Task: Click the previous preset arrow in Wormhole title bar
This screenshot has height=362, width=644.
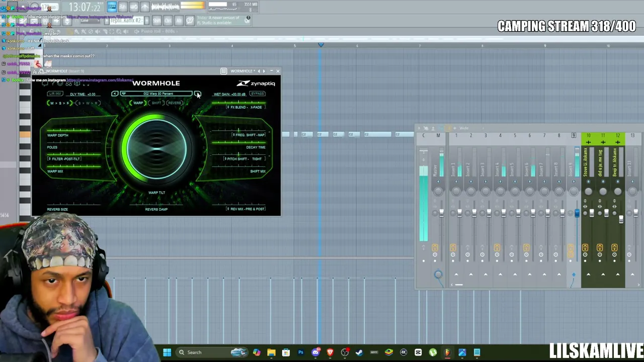Action: [259, 71]
